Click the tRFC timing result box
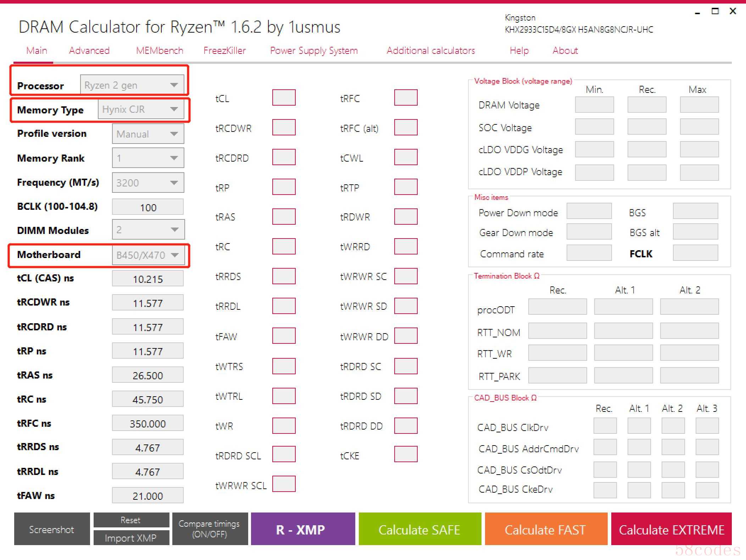This screenshot has width=746, height=560. click(x=406, y=97)
